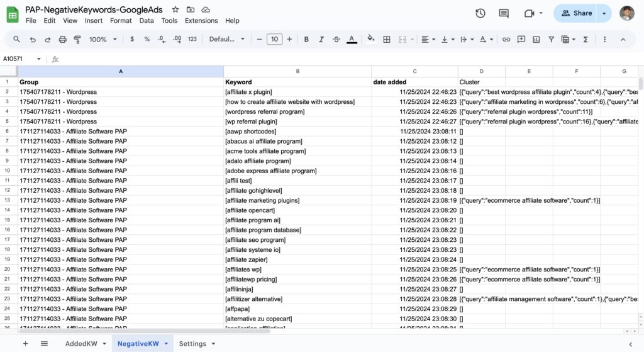This screenshot has height=352, width=644.
Task: Click the Share button
Action: (x=577, y=13)
